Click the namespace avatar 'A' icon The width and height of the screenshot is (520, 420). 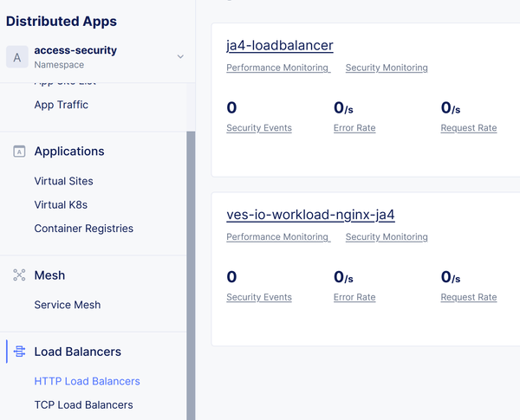tap(16, 57)
